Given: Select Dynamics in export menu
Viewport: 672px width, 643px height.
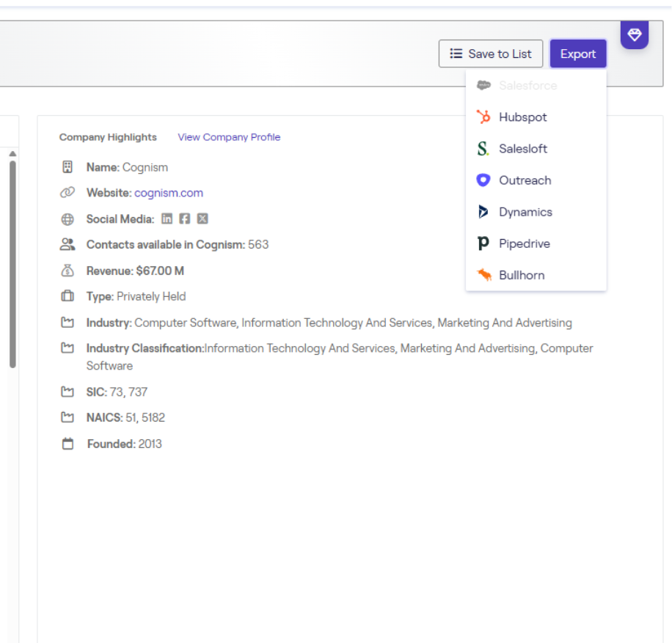Looking at the screenshot, I should tap(525, 212).
